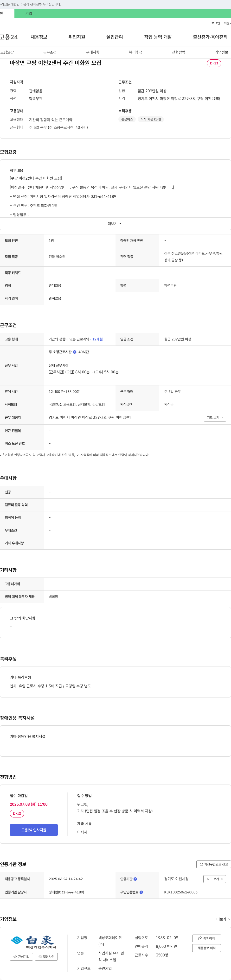The height and width of the screenshot is (980, 231).
Task: Click the 관심기업 star favorite button
Action: tap(21, 956)
